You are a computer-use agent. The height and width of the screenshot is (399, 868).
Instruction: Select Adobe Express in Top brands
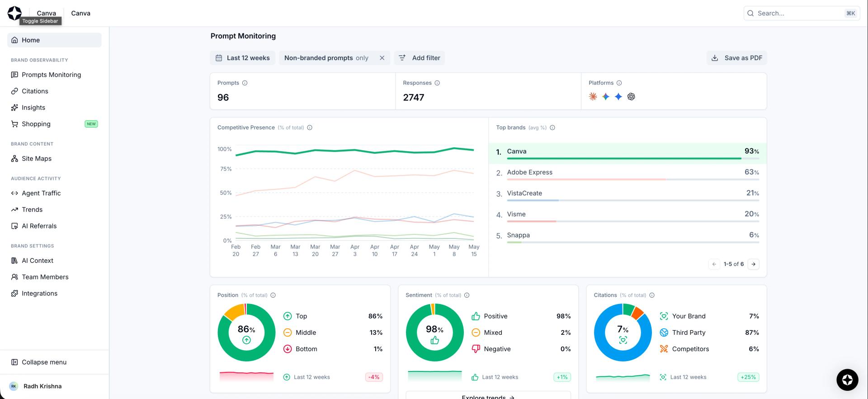[627, 174]
